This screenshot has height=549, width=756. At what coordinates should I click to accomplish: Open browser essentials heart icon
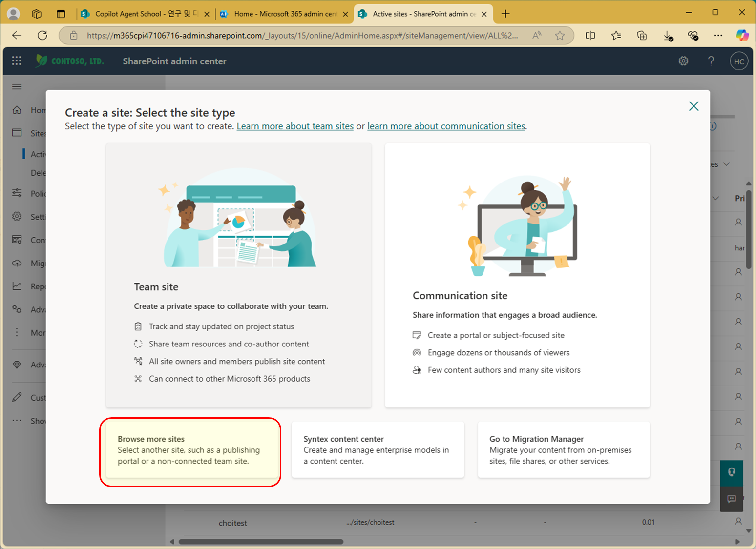693,35
